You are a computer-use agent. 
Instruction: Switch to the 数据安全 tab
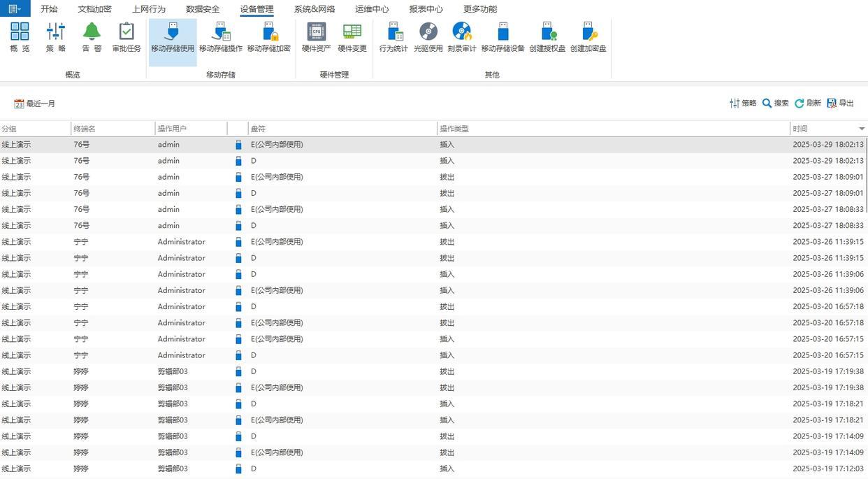pos(203,9)
